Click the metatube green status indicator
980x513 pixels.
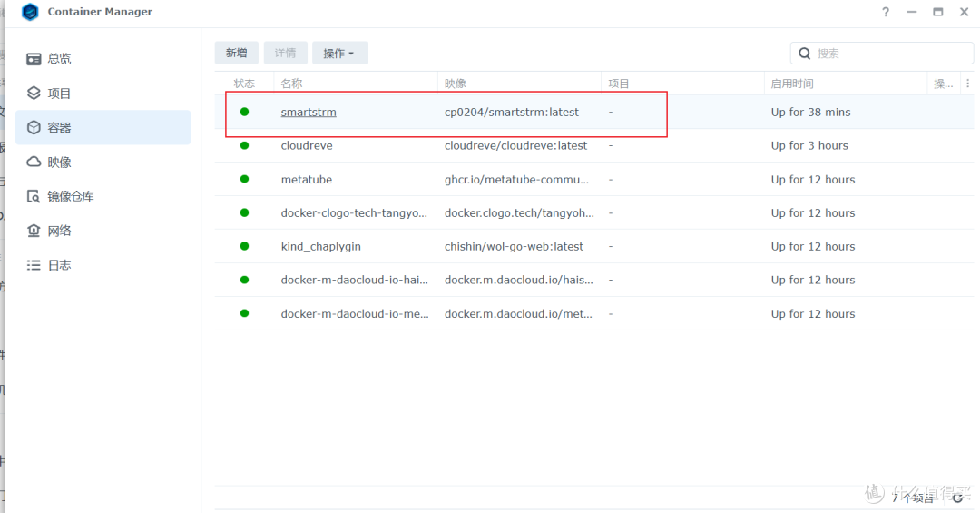coord(244,179)
